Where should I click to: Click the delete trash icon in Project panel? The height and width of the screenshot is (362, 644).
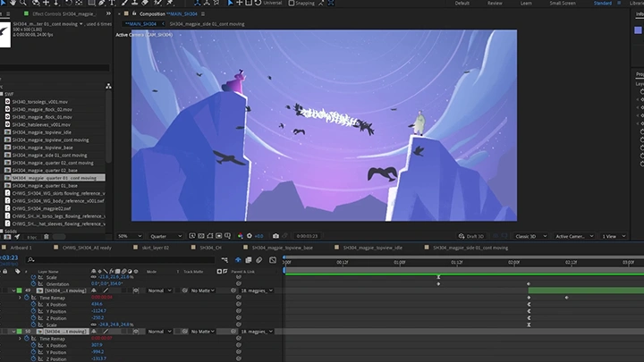[x=47, y=237]
